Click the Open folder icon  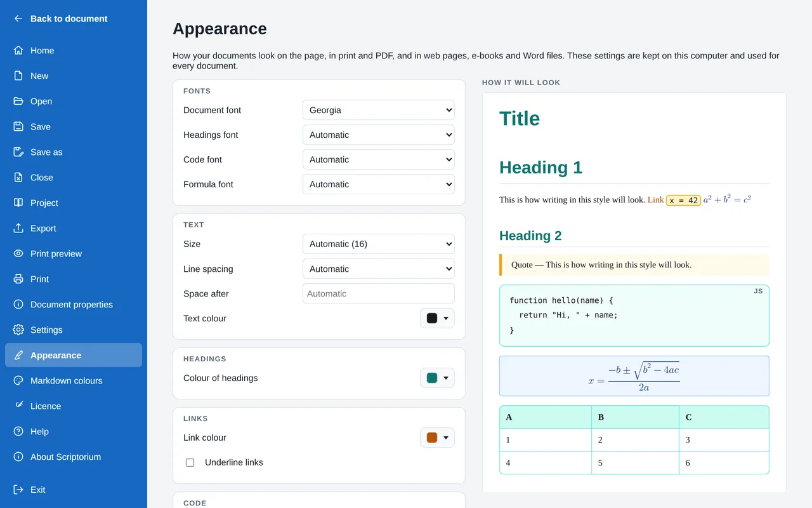(x=18, y=101)
